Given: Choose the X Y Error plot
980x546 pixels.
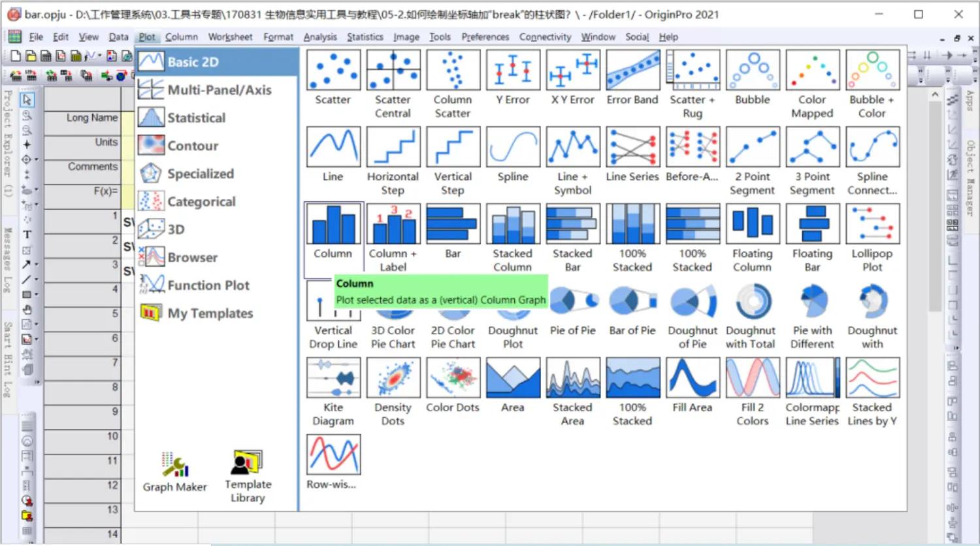Looking at the screenshot, I should tap(573, 70).
